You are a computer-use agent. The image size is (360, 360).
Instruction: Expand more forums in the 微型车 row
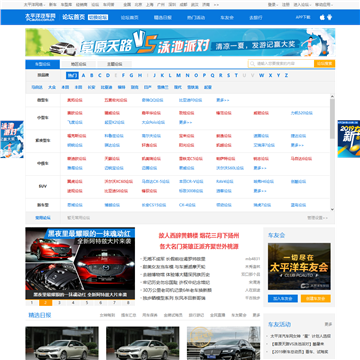coord(223,100)
